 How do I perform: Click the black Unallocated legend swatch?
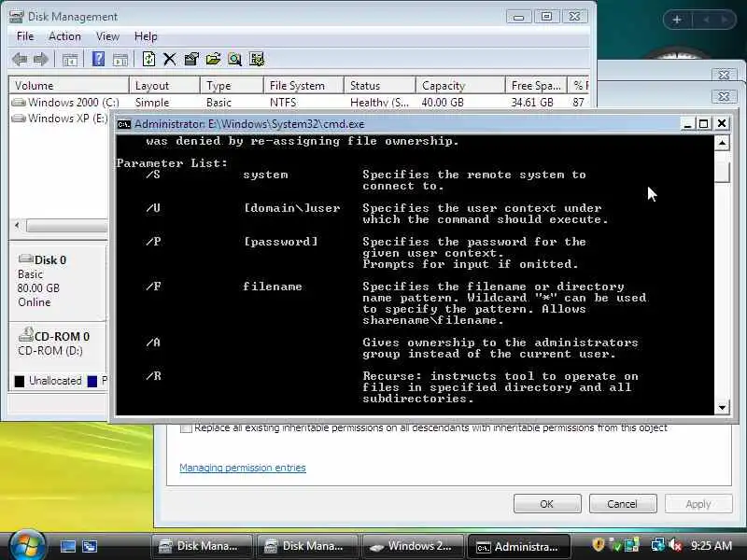point(20,382)
